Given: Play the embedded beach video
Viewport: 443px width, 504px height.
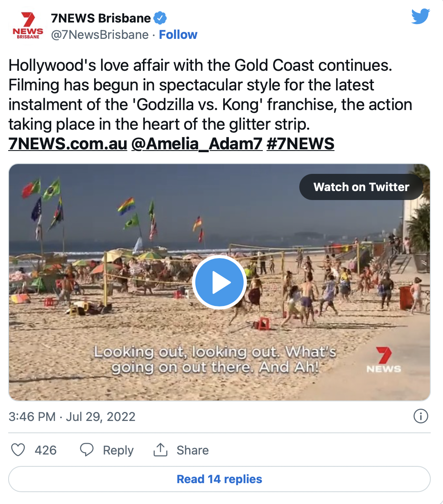Looking at the screenshot, I should pyautogui.click(x=219, y=282).
